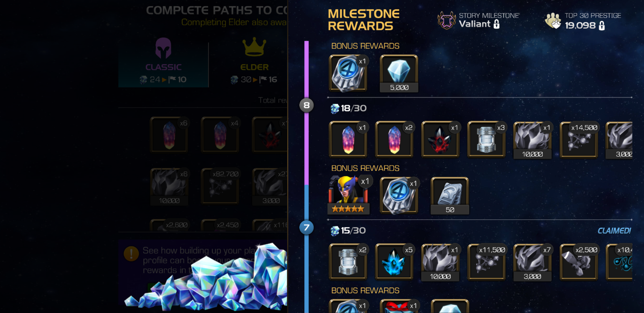This screenshot has width=644, height=313.
Task: Select milestone 7 timeline marker
Action: [x=307, y=228]
